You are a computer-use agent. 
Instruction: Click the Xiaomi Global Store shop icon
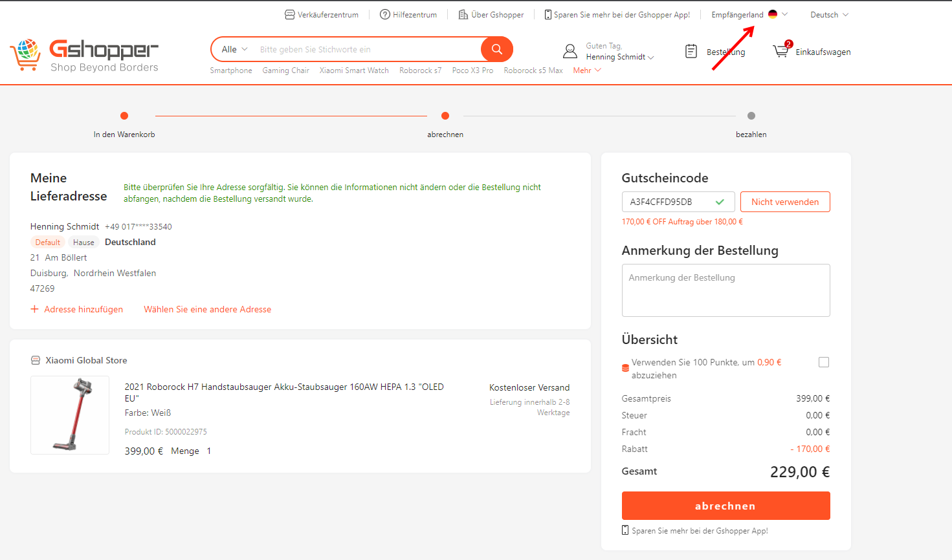click(x=36, y=360)
